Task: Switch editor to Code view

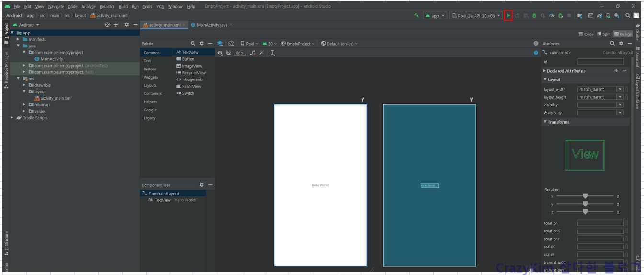Action: pos(586,34)
